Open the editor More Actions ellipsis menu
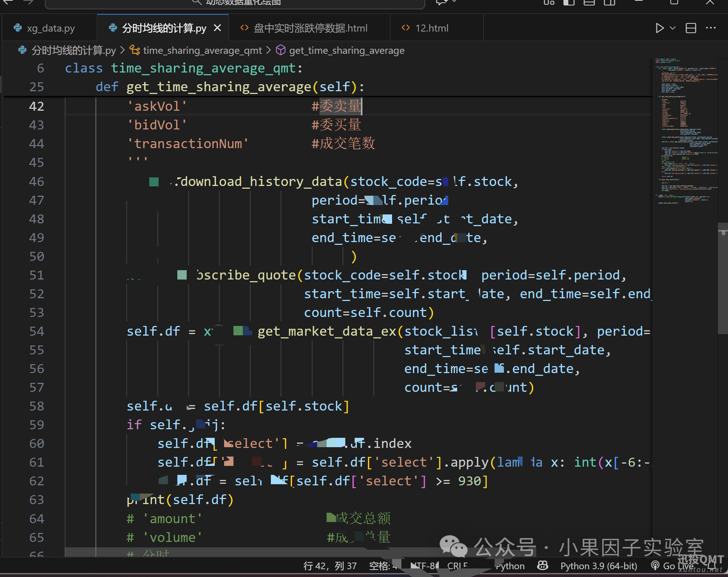 (x=711, y=28)
